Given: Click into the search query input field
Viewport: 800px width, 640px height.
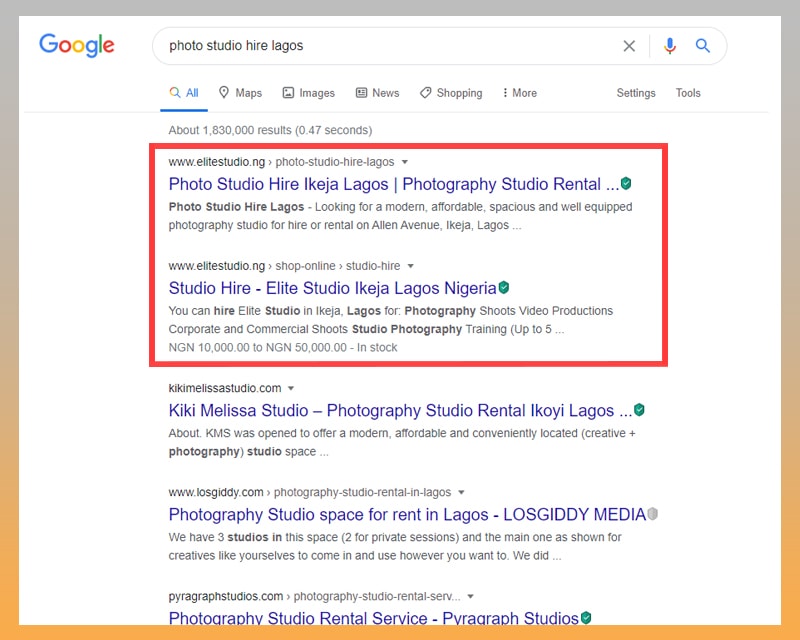Looking at the screenshot, I should pos(388,46).
